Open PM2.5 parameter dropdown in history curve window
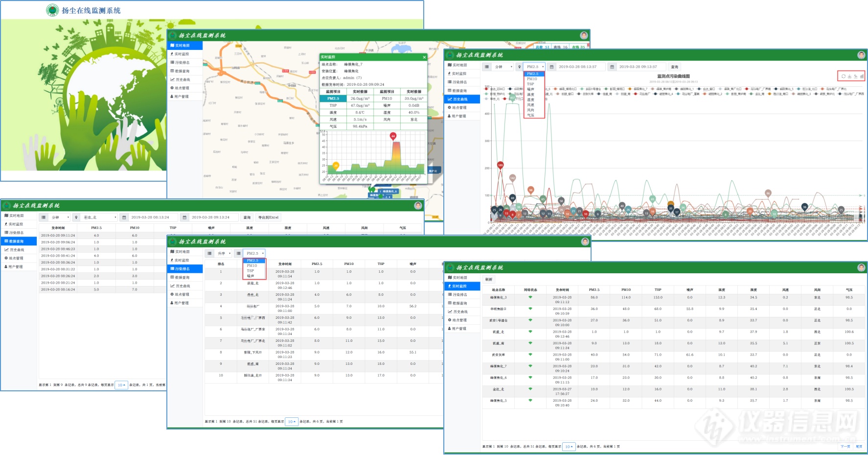 (534, 67)
